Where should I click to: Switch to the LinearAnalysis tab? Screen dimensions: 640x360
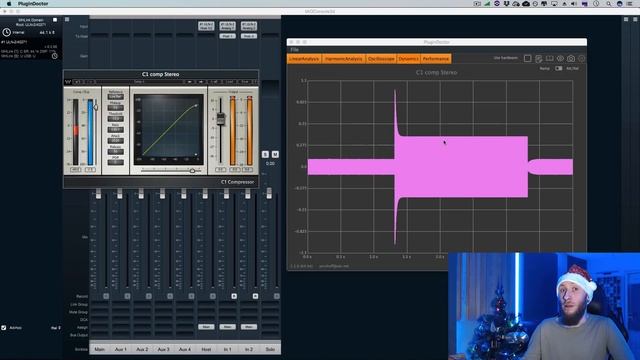tap(304, 59)
